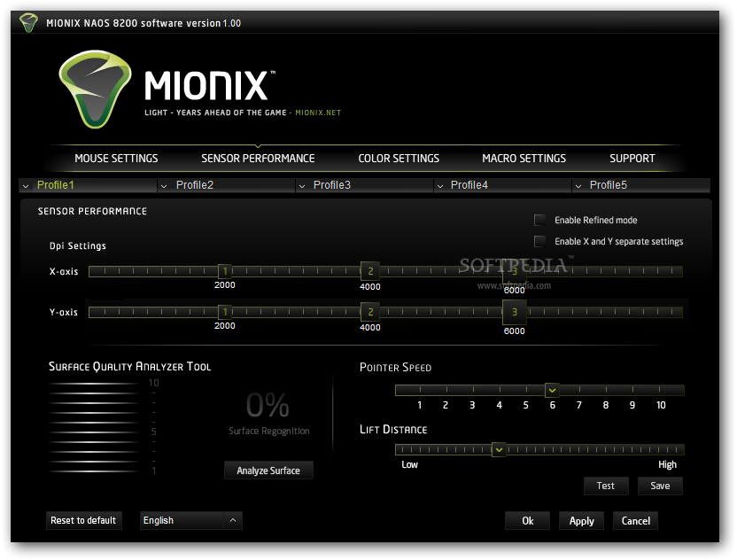This screenshot has height=560, width=737.
Task: Open the Color Settings tab
Action: pos(399,159)
